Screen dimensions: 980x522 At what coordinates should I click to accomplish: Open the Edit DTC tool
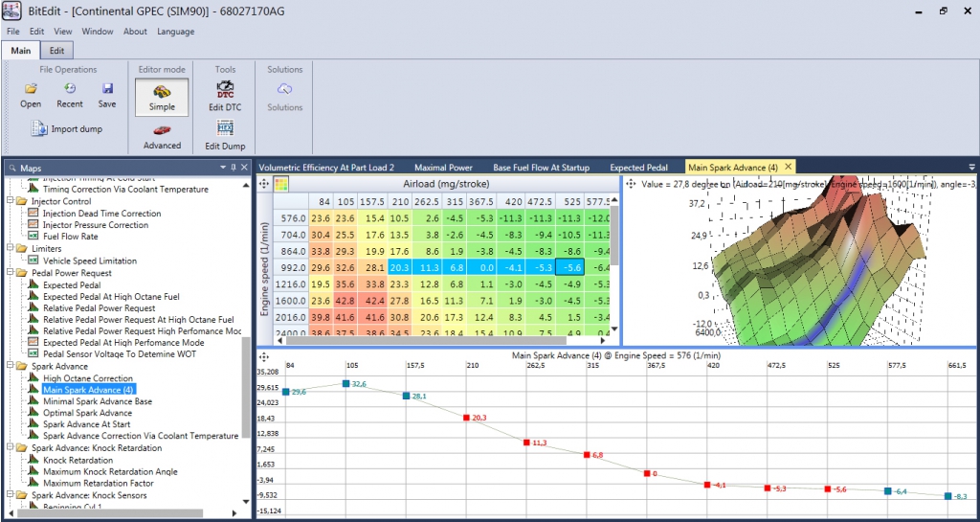225,97
